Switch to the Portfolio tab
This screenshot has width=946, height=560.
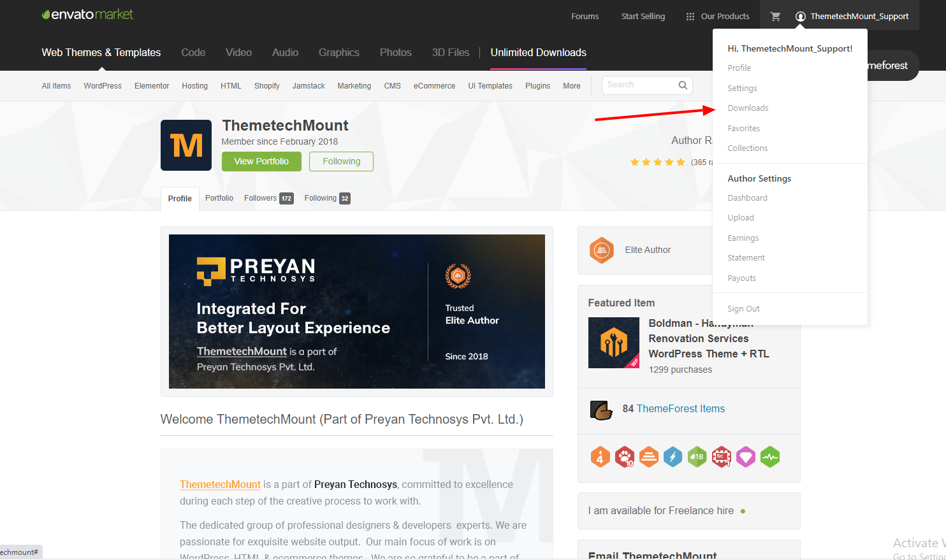(219, 198)
